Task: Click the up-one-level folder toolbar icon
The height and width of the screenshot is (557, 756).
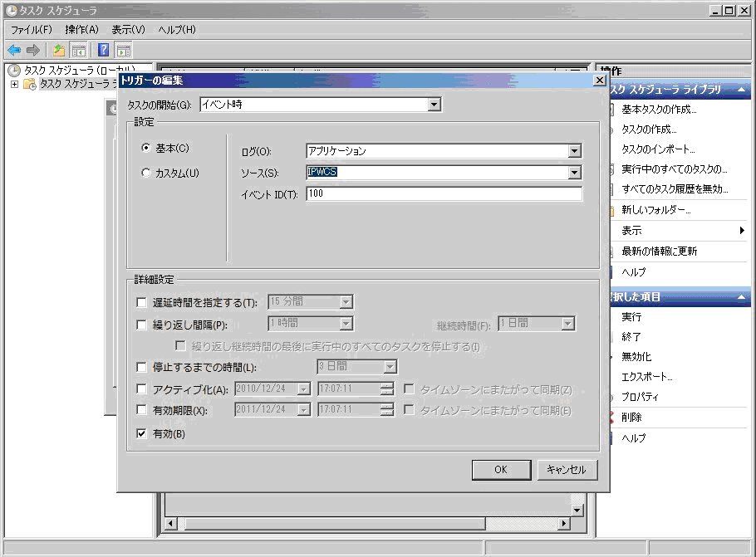Action: pyautogui.click(x=59, y=50)
